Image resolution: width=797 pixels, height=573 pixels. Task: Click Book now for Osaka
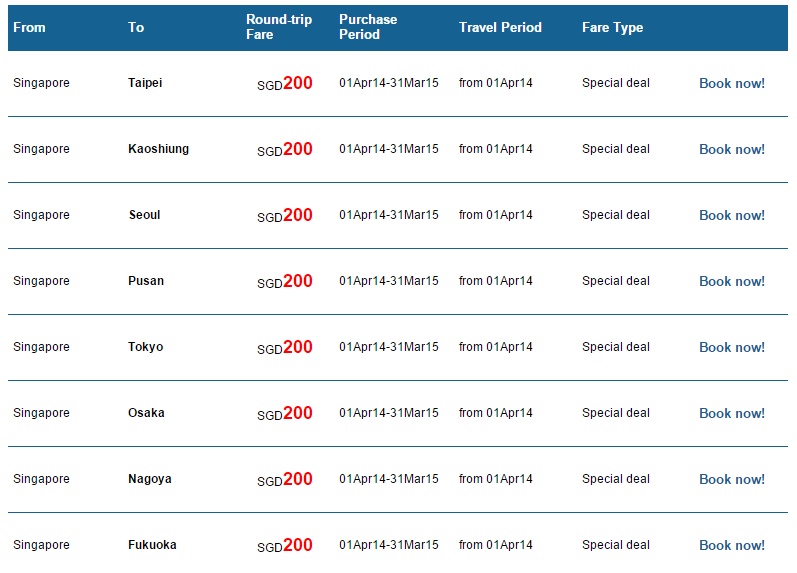pos(731,413)
